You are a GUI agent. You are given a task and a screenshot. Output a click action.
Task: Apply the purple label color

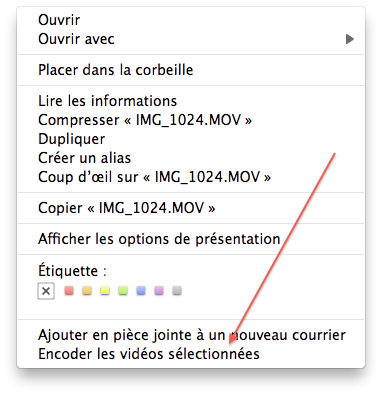click(x=159, y=290)
